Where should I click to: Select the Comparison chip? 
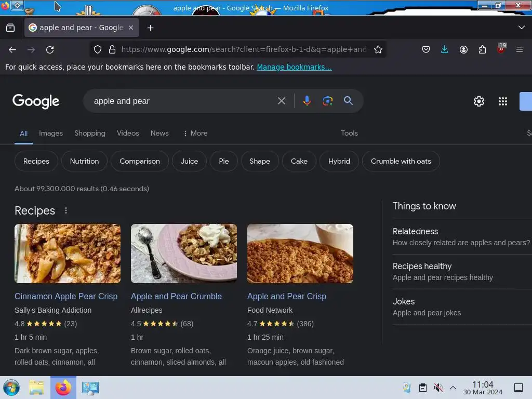pyautogui.click(x=139, y=161)
